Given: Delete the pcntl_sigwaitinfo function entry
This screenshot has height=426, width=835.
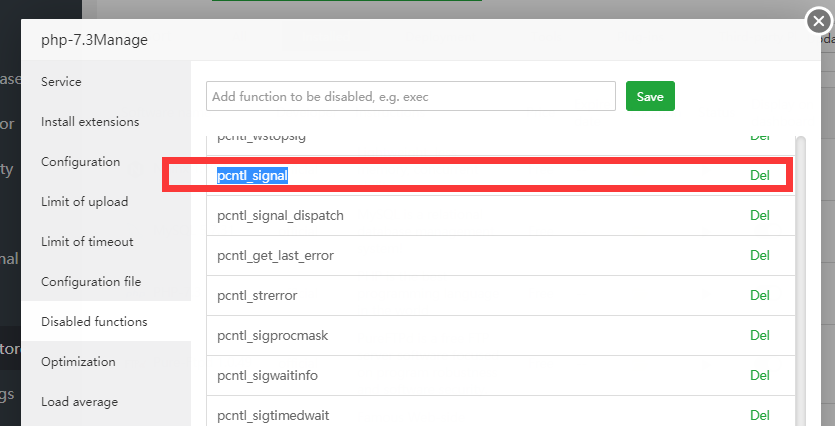Looking at the screenshot, I should pos(759,376).
